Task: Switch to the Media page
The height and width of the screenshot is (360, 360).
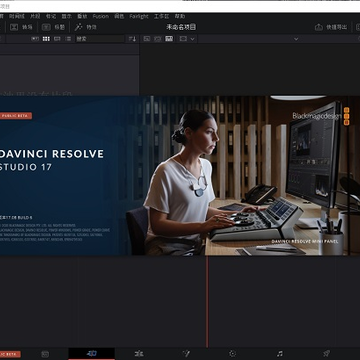Action: pos(45,354)
